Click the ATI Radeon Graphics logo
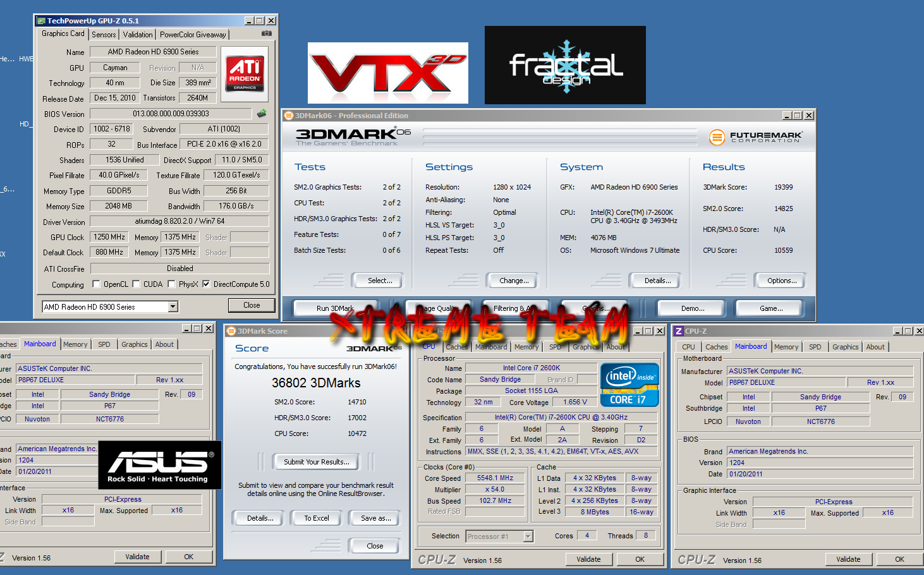The image size is (924, 575). pyautogui.click(x=245, y=74)
